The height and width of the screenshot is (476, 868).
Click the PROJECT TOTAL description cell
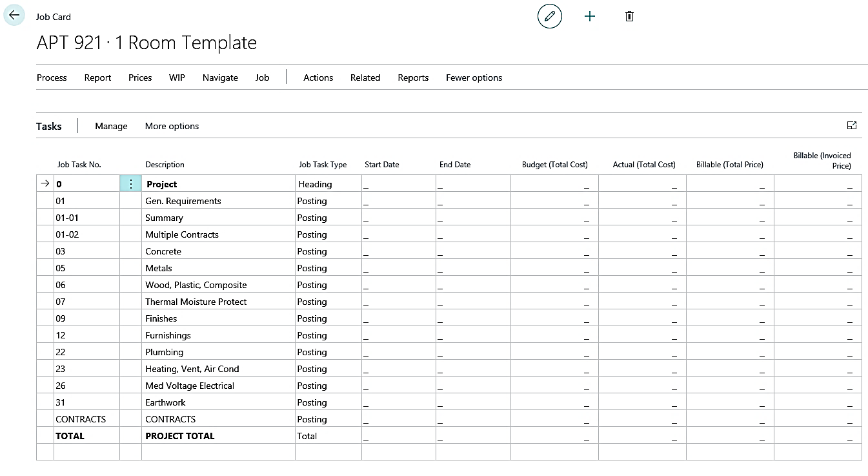(x=217, y=436)
